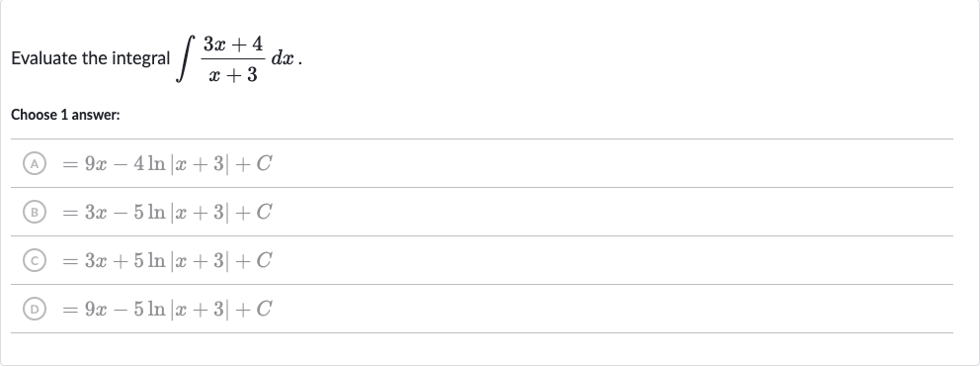This screenshot has height=367, width=980.
Task: Click the integral sign in the question
Action: (185, 59)
